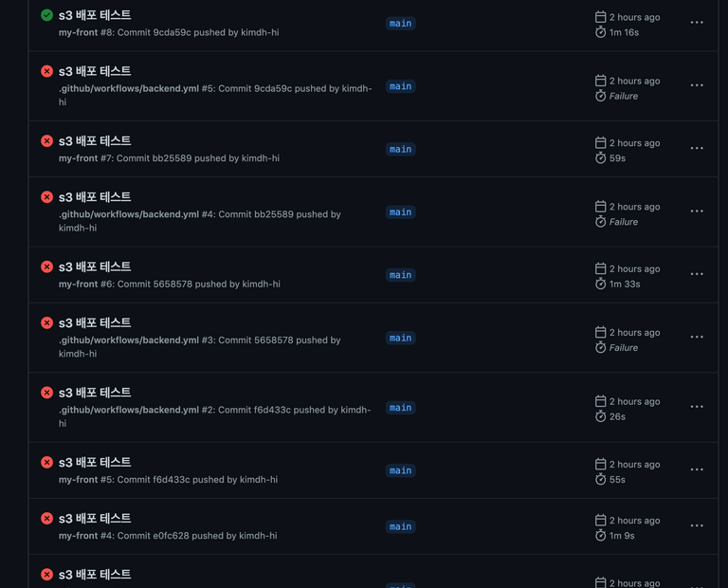This screenshot has width=728, height=588.
Task: Open the three-dot menu for my-front #8 run
Action: [697, 23]
